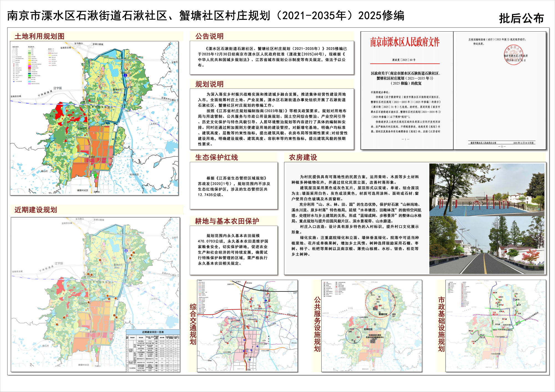Click the blue anchor marker on 近期建设规划 map
Viewport: 555px width, 392px height.
coord(126,251)
